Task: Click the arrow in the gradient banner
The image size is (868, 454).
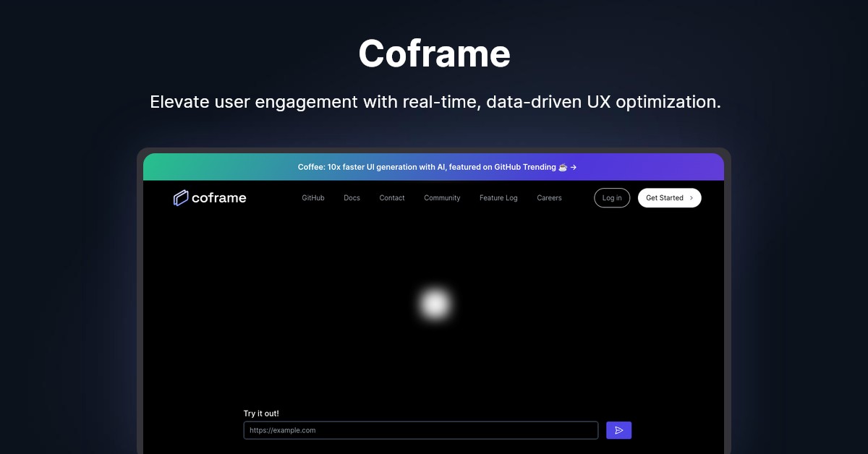Action: (x=574, y=166)
